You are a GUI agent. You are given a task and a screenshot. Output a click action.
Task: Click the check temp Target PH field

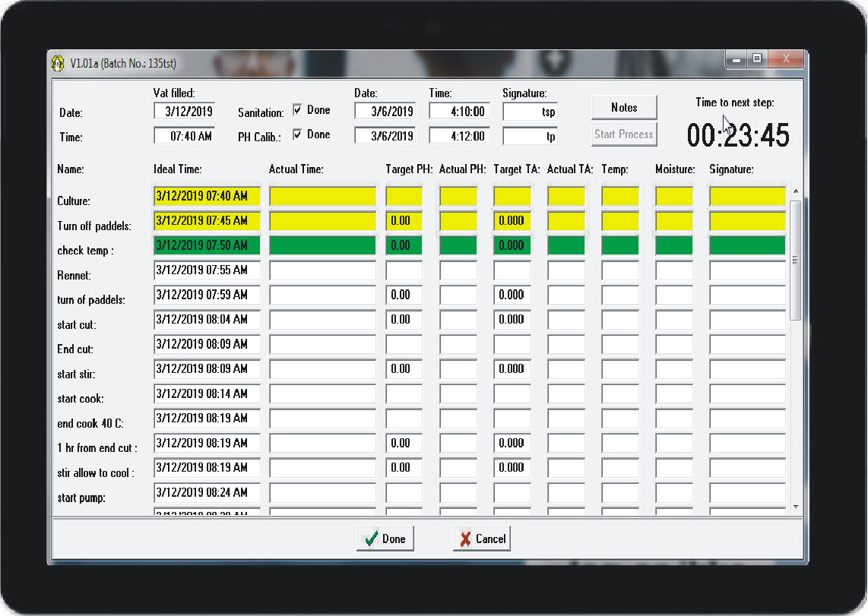click(x=404, y=245)
